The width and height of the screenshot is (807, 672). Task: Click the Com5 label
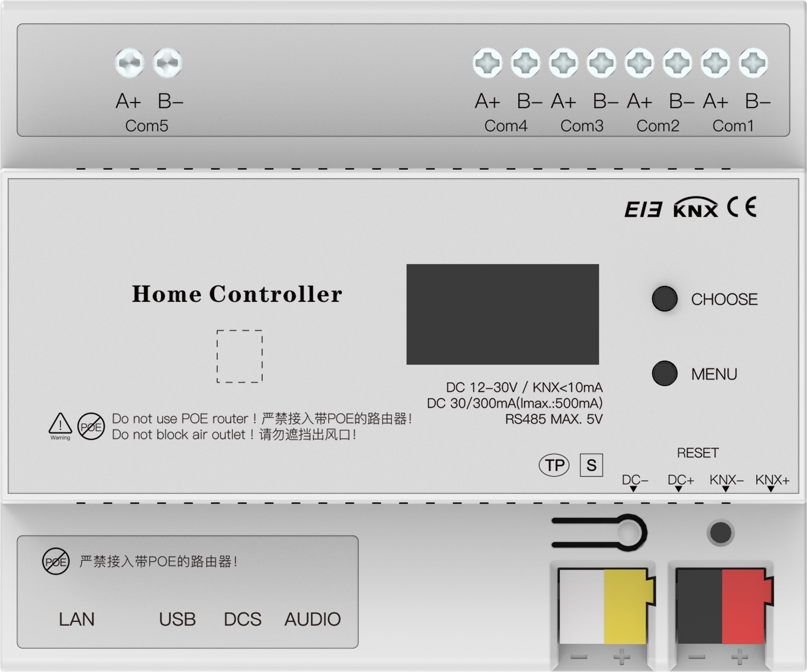(x=147, y=126)
